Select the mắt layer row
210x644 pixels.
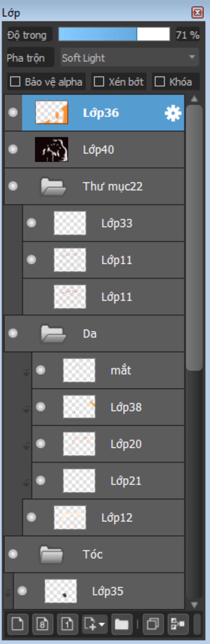coord(108,370)
